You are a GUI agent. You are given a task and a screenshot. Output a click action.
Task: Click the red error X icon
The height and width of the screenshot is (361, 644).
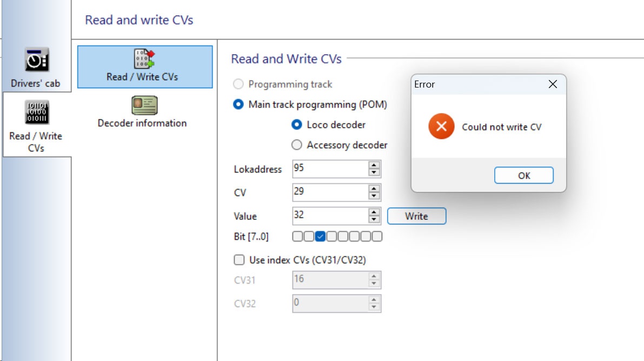tap(441, 126)
